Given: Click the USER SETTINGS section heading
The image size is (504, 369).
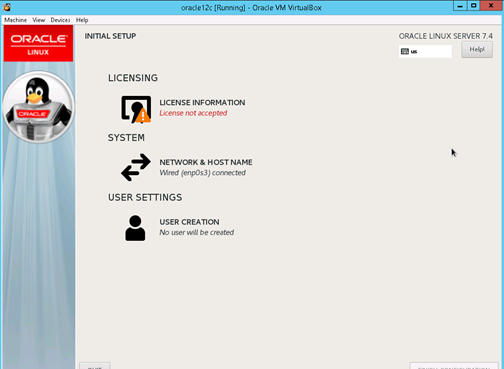Looking at the screenshot, I should [x=145, y=197].
